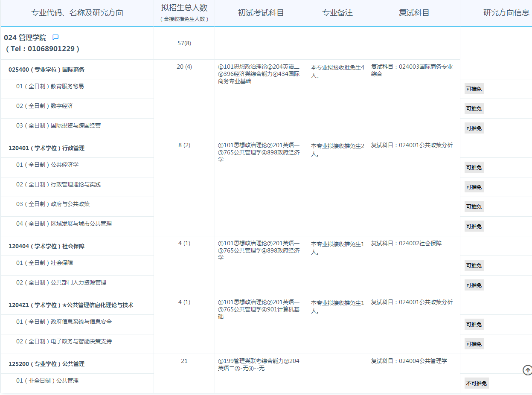This screenshot has width=532, height=395.
Task: Select 1204Z1 公共管理信息化理论与技术 major
Action: pyautogui.click(x=71, y=305)
